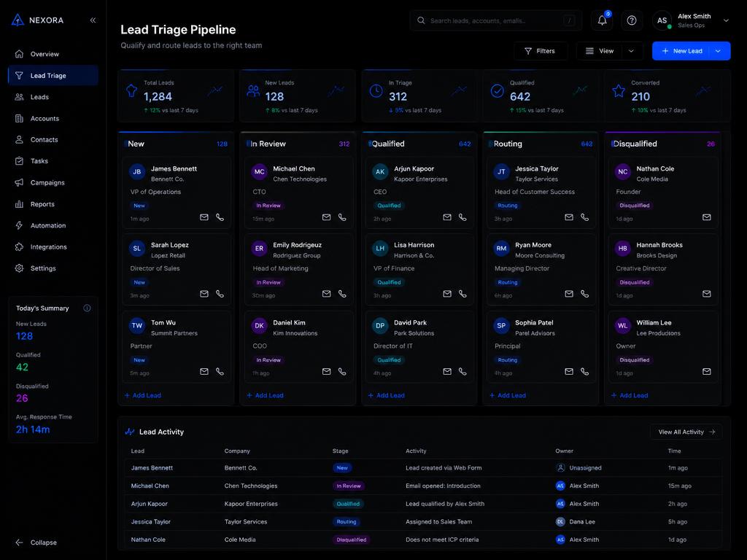Open the Overview page
Screen dimensions: 747x560
coord(53,54)
